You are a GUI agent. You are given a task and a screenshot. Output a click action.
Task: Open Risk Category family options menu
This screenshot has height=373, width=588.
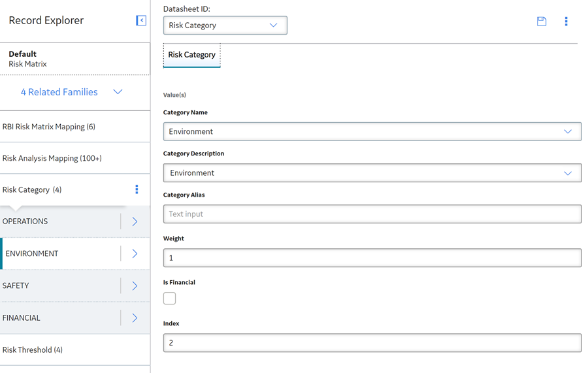(137, 189)
